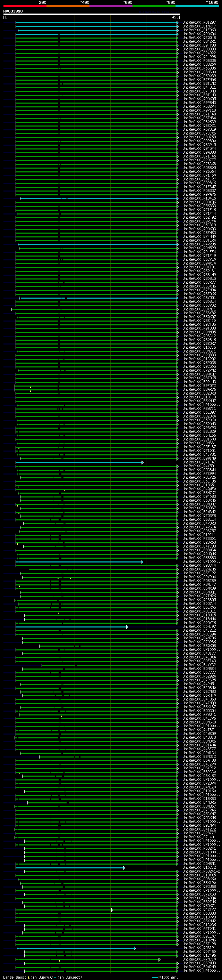Select the UniRef100_C1BU15 label
This screenshot has height=980, width=222.
[199, 615]
